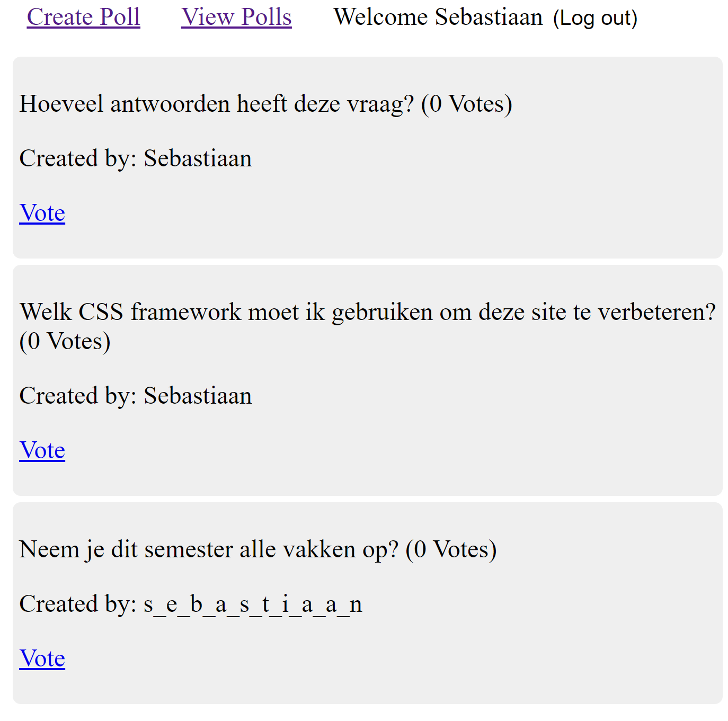Click empty space right of the first poll's Vote link
728x721 pixels.
371,213
